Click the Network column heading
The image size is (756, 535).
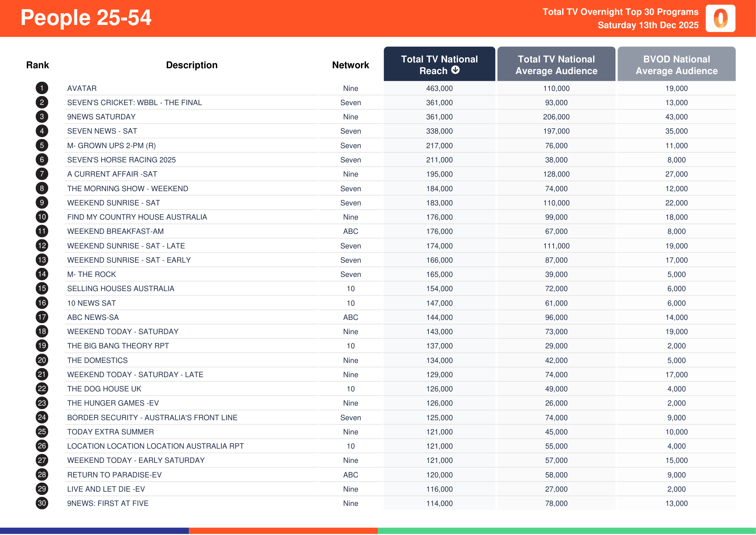pyautogui.click(x=350, y=65)
